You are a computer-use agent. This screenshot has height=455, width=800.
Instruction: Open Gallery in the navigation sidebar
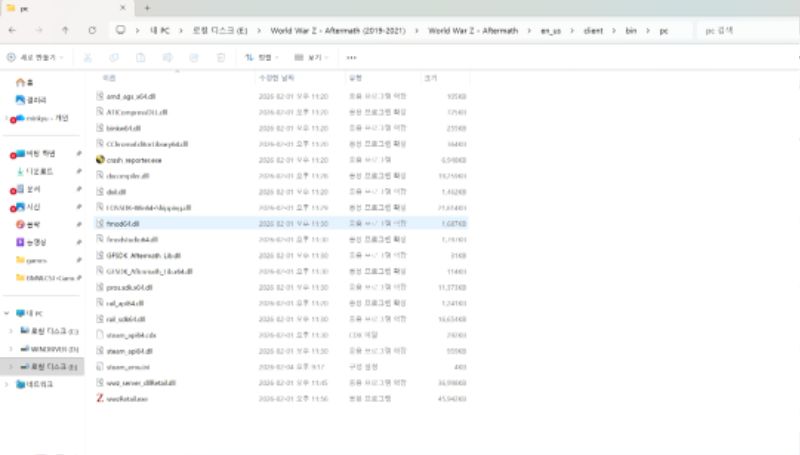point(27,100)
